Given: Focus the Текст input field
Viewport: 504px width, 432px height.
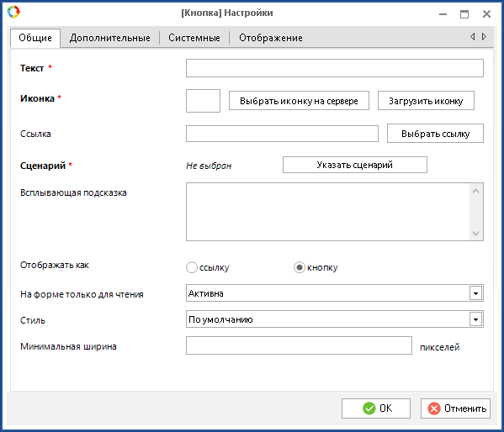Looking at the screenshot, I should point(335,68).
